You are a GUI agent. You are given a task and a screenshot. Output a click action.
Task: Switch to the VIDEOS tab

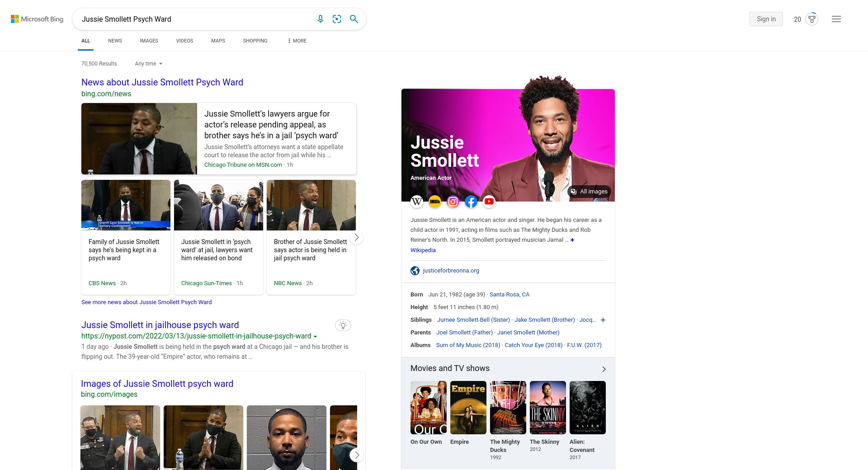[184, 41]
